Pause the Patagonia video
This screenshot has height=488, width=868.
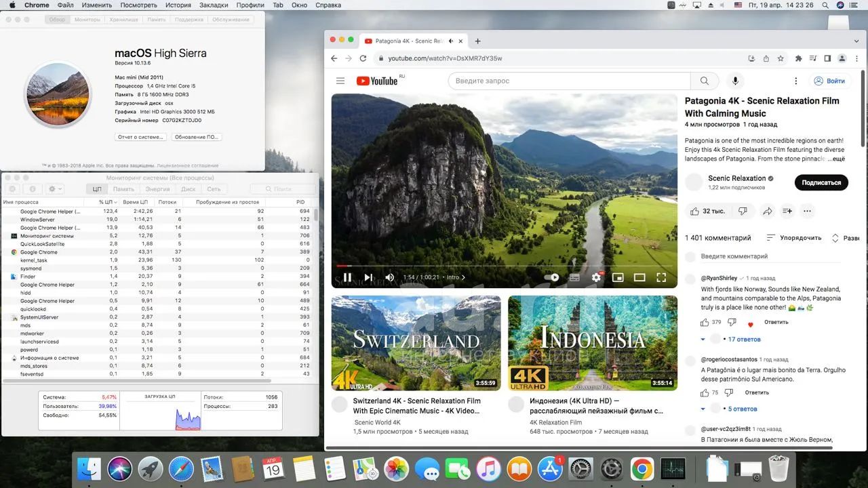point(347,277)
